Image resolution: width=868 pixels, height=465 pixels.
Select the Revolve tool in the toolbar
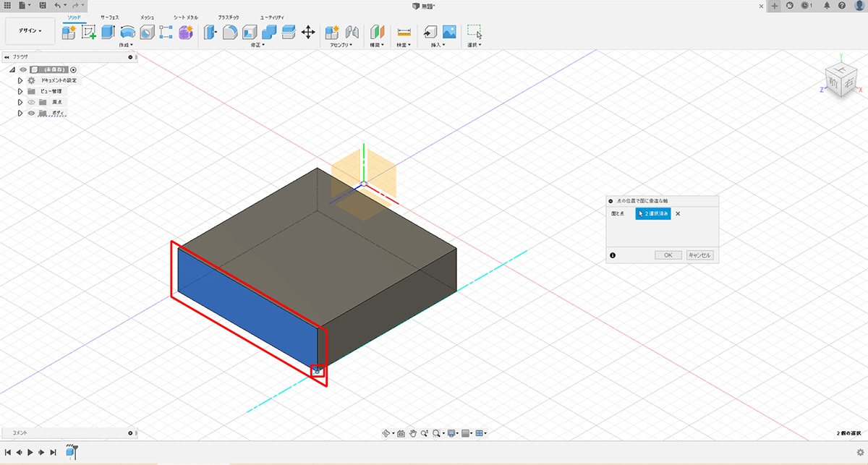point(128,32)
